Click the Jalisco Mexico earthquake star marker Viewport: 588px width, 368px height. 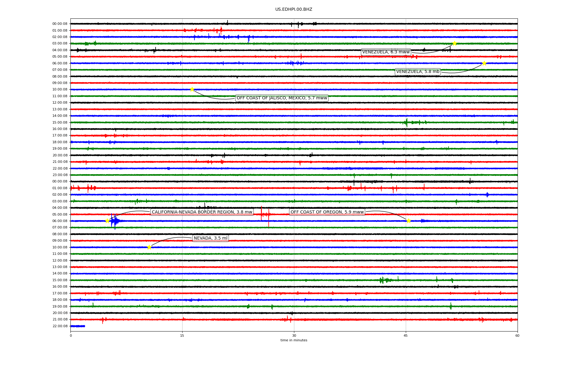pyautogui.click(x=192, y=90)
